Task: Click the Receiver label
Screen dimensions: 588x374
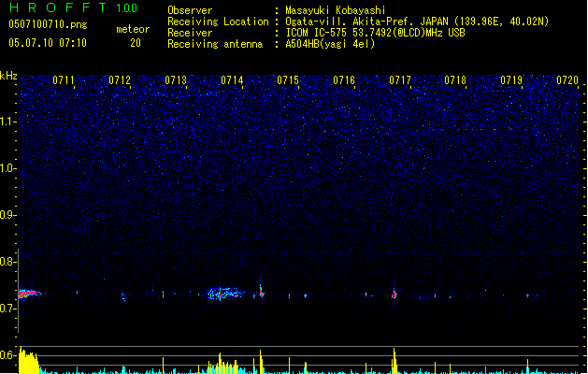Action: tap(190, 33)
